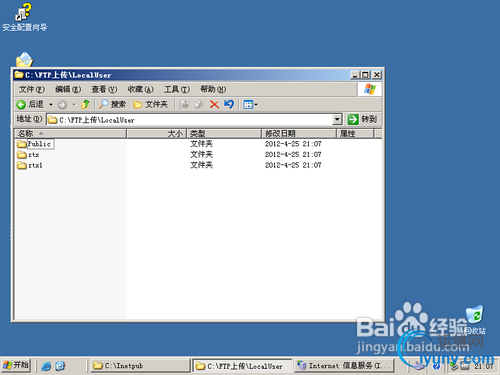Click the ztx1 folder name text
Image resolution: width=500 pixels, height=375 pixels.
[x=35, y=165]
